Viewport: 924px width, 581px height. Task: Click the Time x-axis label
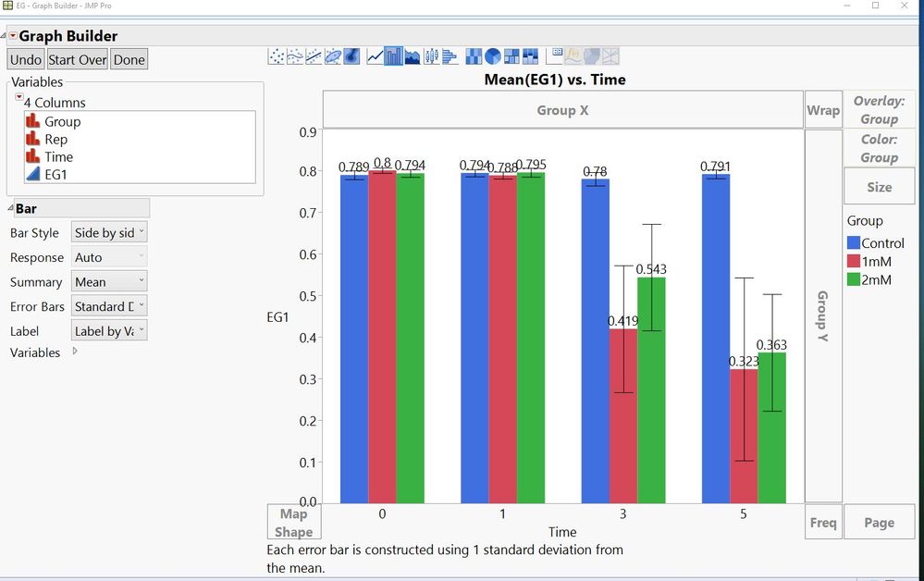point(562,531)
